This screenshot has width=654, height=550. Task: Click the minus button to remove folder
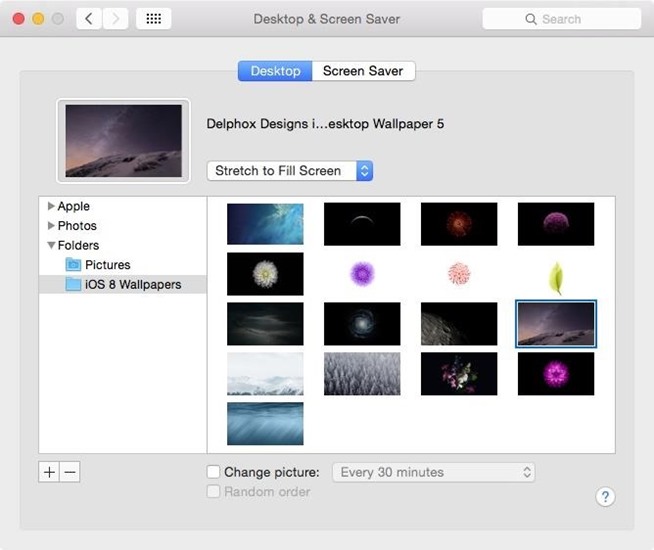(x=69, y=472)
